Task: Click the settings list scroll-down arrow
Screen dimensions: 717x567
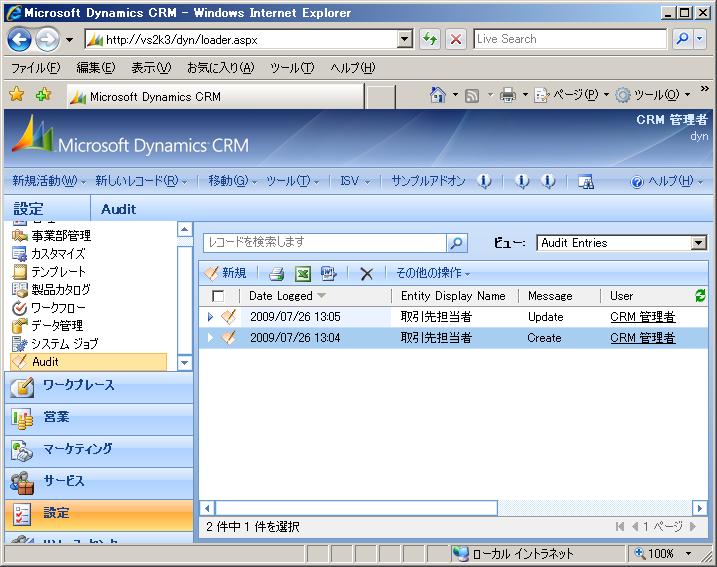Action: [184, 363]
